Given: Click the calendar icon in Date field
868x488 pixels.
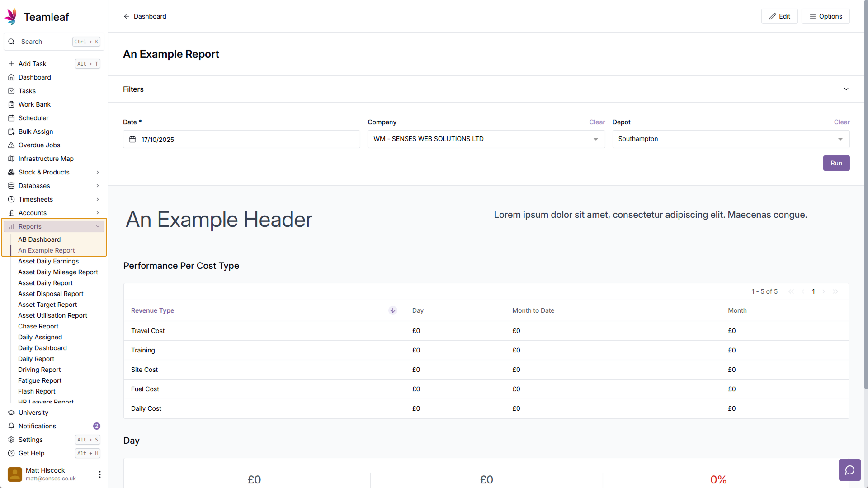Looking at the screenshot, I should 132,139.
